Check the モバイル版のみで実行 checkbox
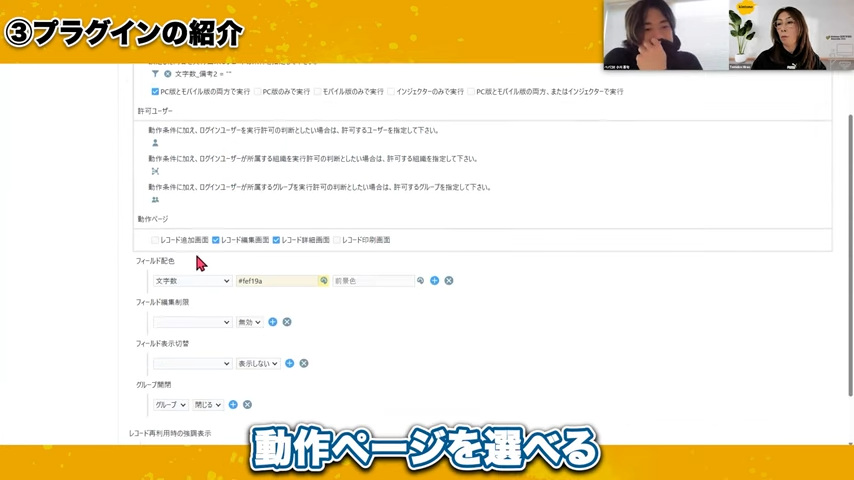The image size is (854, 480). click(x=318, y=92)
